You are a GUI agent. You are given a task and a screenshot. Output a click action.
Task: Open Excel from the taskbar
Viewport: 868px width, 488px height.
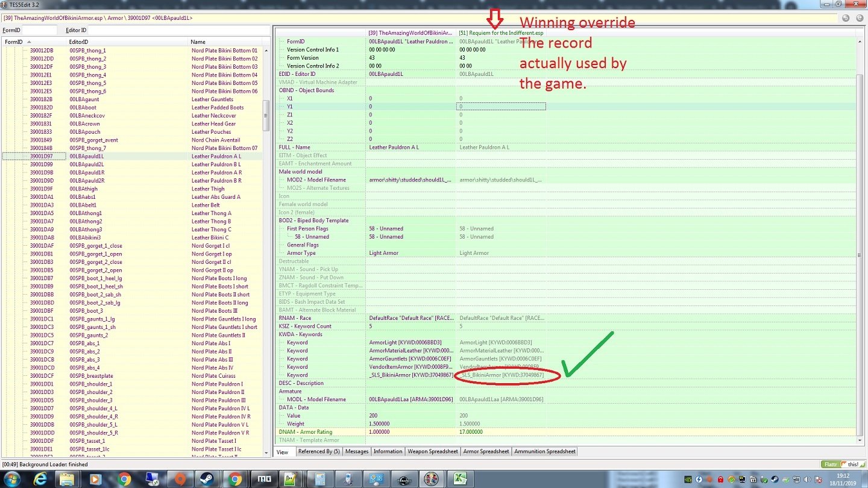tap(461, 479)
